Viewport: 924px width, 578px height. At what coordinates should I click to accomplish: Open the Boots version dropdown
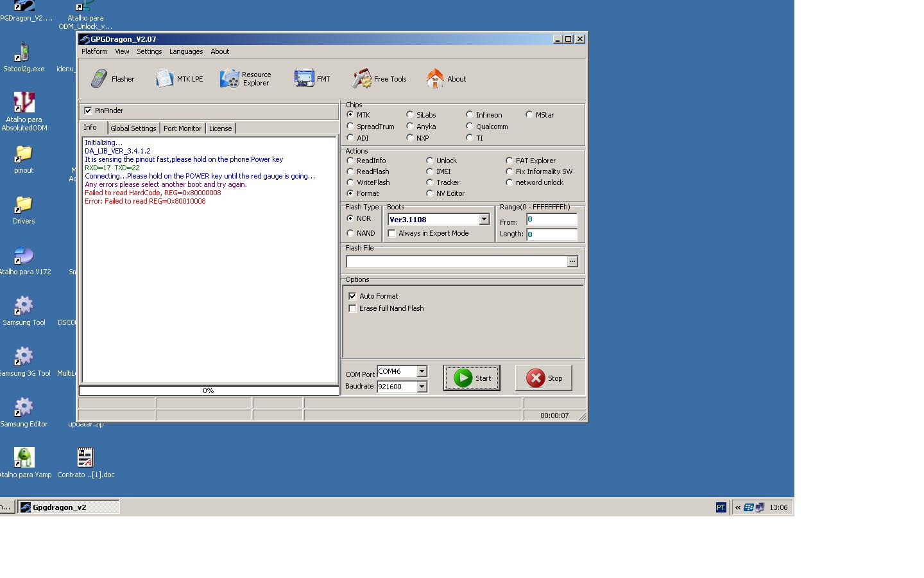[x=484, y=220]
